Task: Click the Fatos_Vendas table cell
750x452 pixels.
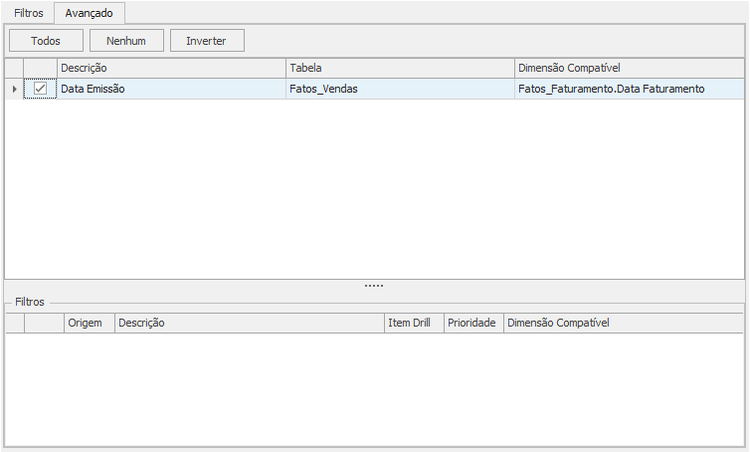Action: (400, 89)
